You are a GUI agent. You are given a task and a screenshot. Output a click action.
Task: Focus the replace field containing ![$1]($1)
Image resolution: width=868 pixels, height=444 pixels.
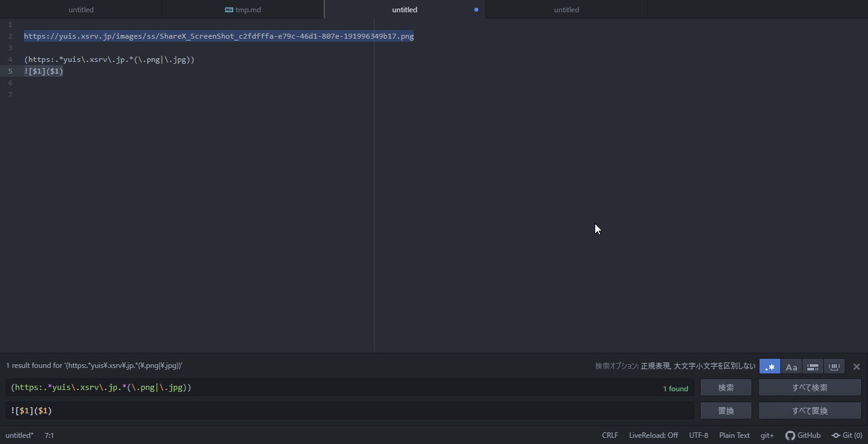(349, 410)
